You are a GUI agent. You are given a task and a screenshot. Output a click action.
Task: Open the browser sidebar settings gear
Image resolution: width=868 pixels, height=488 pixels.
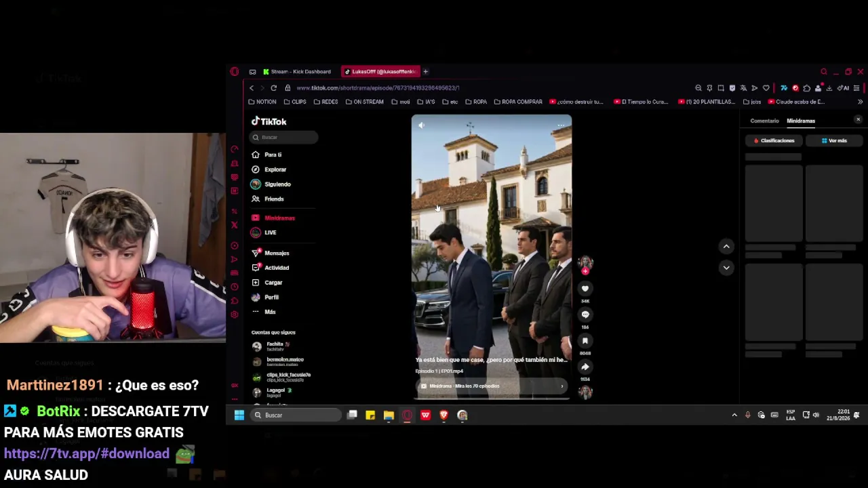point(235,314)
